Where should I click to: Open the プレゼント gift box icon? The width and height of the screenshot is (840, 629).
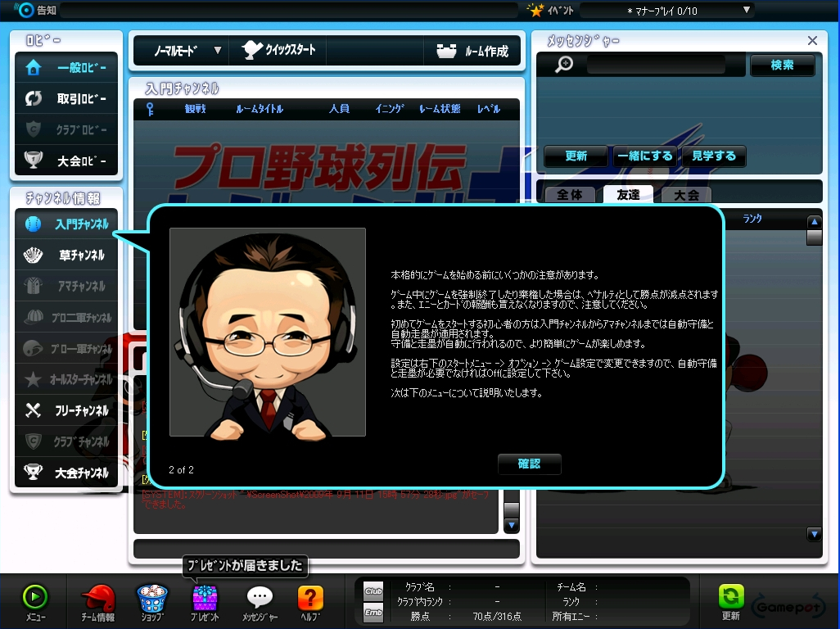click(x=205, y=600)
